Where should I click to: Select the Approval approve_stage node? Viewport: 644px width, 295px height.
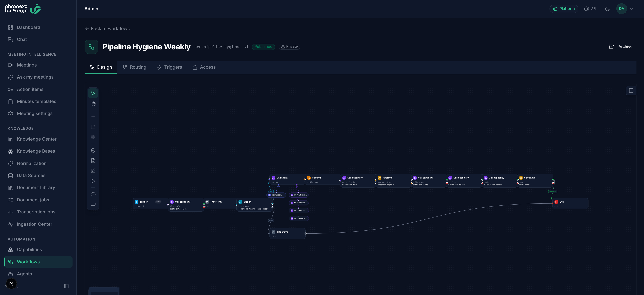coord(393,181)
